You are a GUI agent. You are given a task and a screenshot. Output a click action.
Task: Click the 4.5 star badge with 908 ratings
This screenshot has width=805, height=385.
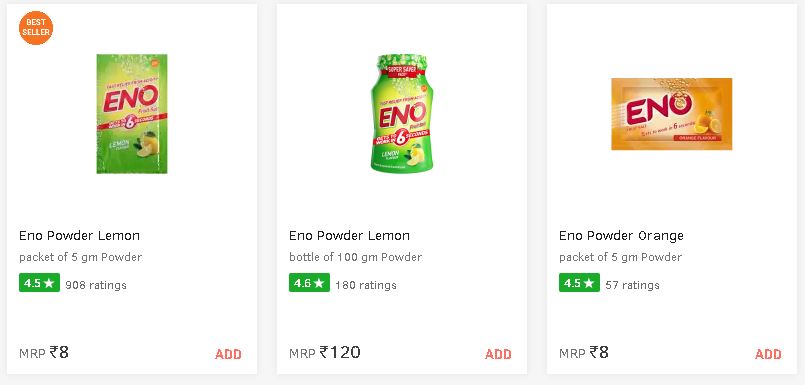pyautogui.click(x=40, y=283)
